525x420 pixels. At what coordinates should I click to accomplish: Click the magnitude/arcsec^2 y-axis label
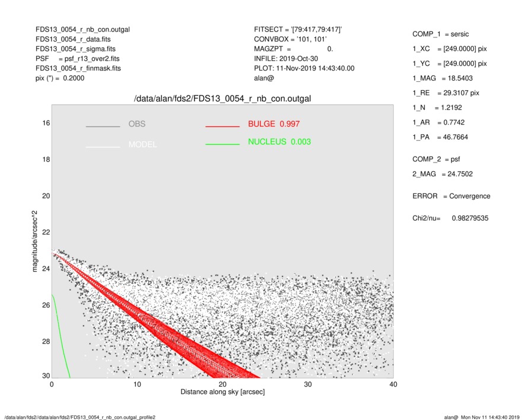(35, 241)
